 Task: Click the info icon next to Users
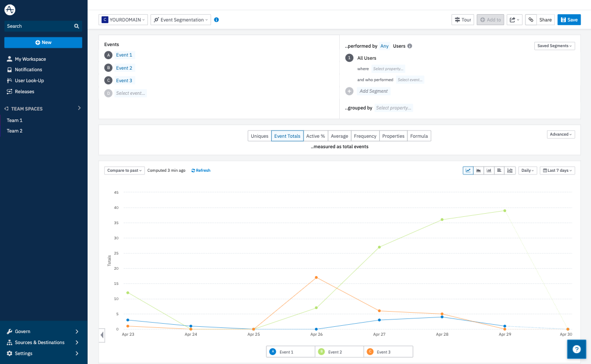pyautogui.click(x=410, y=46)
